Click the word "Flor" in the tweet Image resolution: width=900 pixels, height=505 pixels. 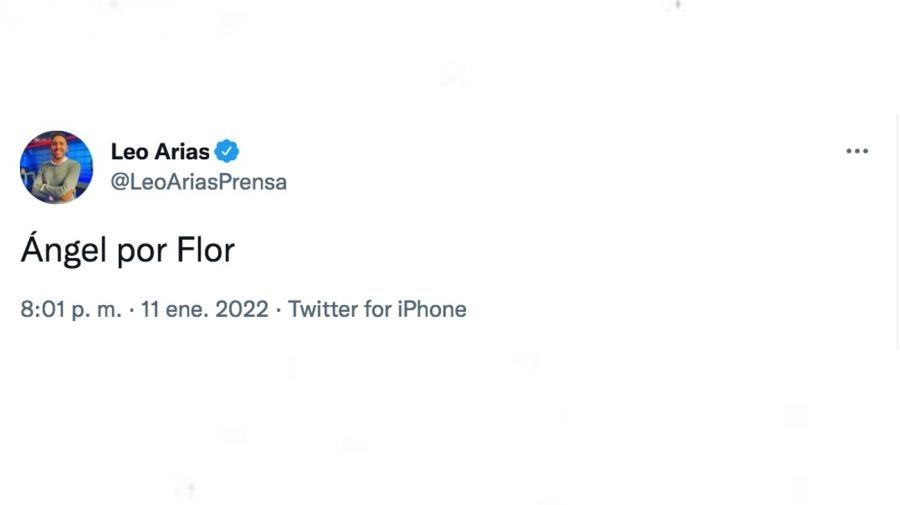tap(204, 250)
